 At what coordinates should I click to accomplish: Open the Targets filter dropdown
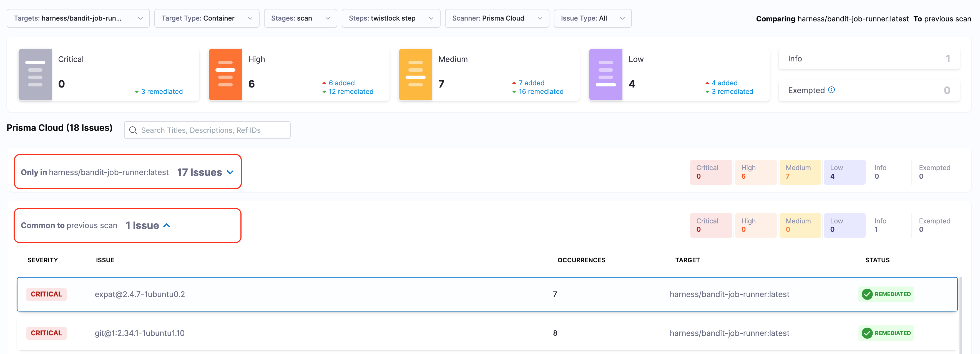[x=78, y=18]
